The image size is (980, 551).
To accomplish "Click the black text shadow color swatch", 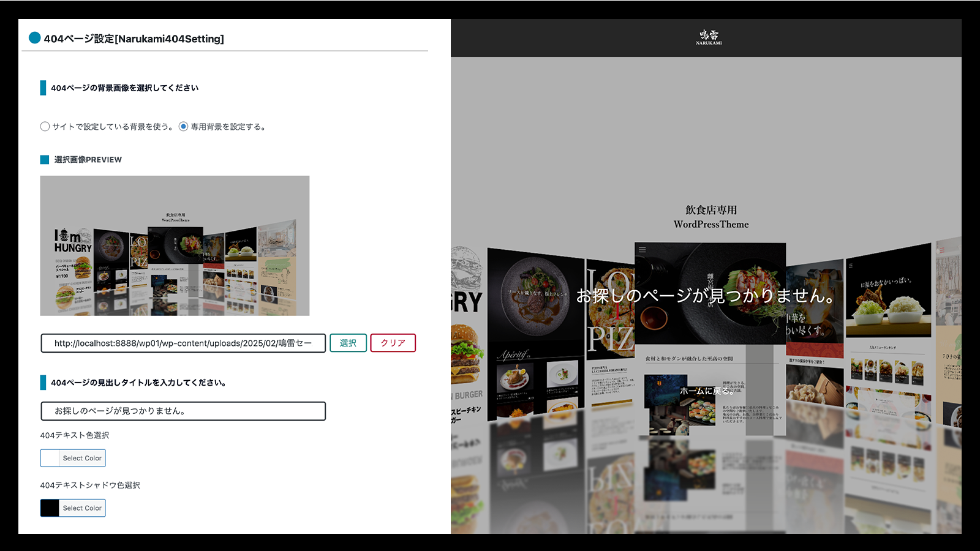I will (x=50, y=508).
